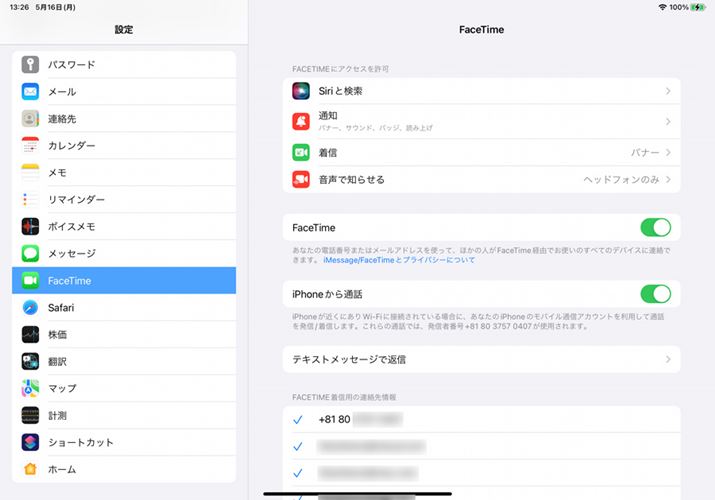Select ホーム label in sidebar
This screenshot has width=715, height=500.
click(x=62, y=469)
